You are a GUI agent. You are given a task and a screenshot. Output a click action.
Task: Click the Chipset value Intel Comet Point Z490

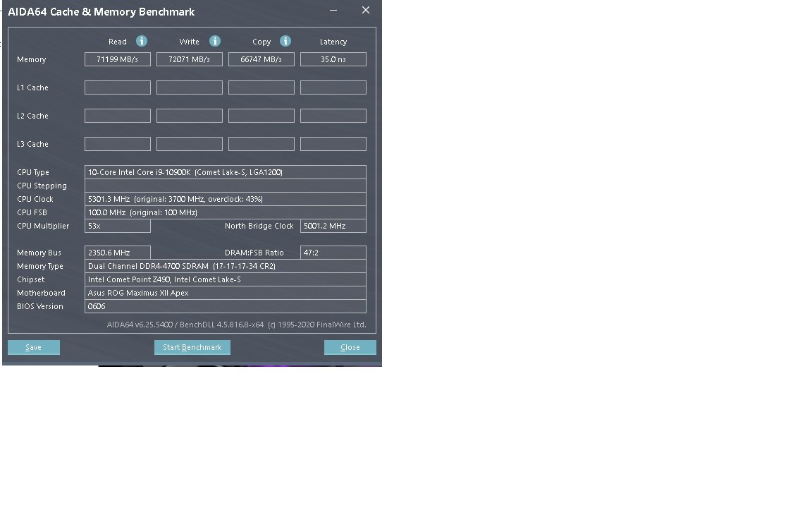click(226, 279)
